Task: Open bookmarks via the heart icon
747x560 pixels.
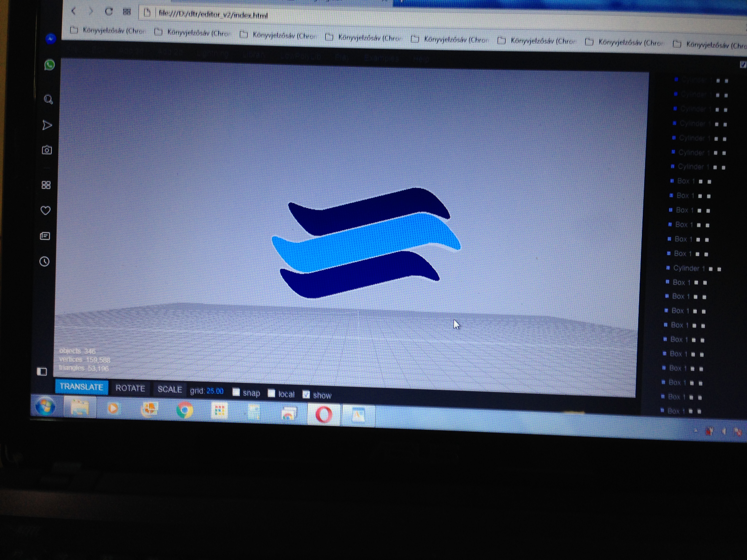Action: pos(45,211)
